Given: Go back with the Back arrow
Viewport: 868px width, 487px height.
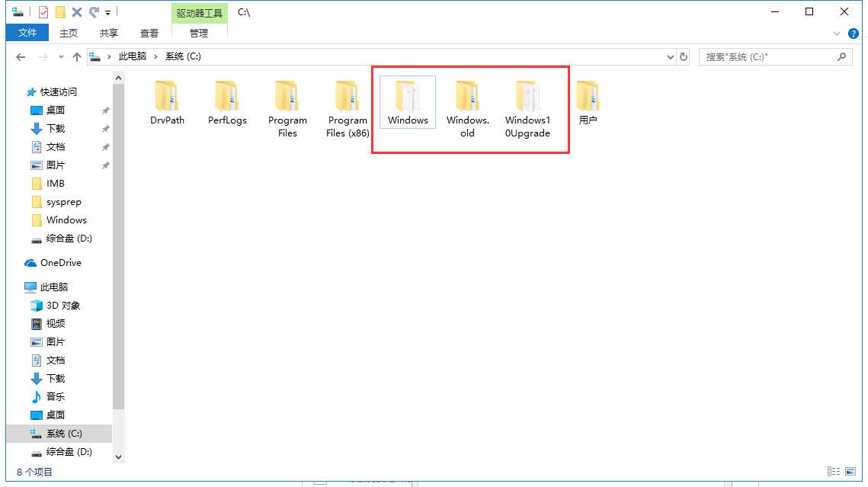Looking at the screenshot, I should point(21,57).
